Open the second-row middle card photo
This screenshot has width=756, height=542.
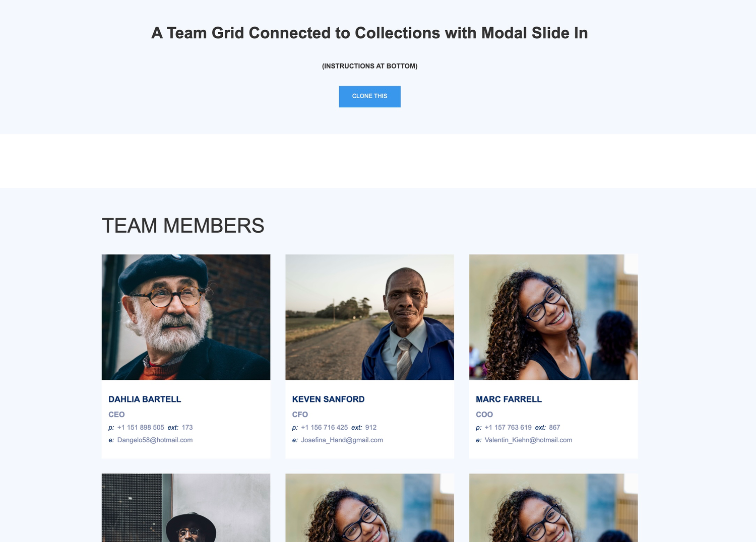tap(369, 508)
